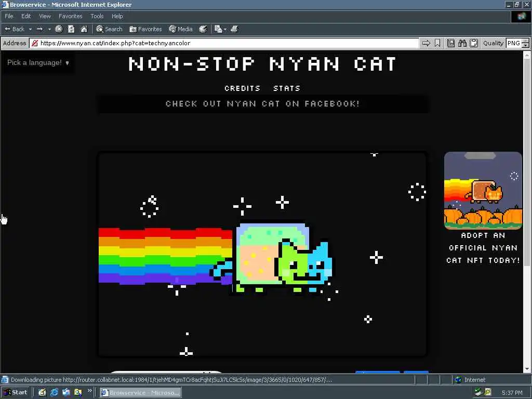
Task: Open the Favorites toolbar panel
Action: (145, 29)
